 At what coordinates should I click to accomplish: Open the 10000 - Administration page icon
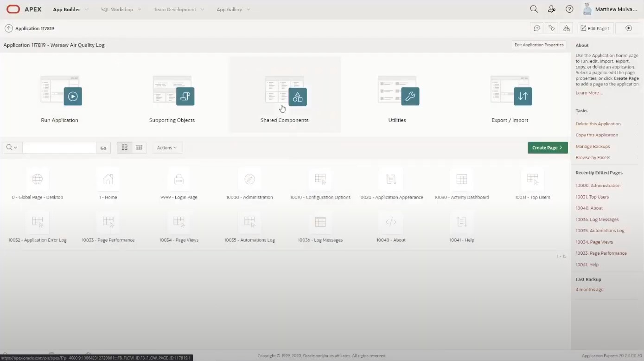coord(249,179)
